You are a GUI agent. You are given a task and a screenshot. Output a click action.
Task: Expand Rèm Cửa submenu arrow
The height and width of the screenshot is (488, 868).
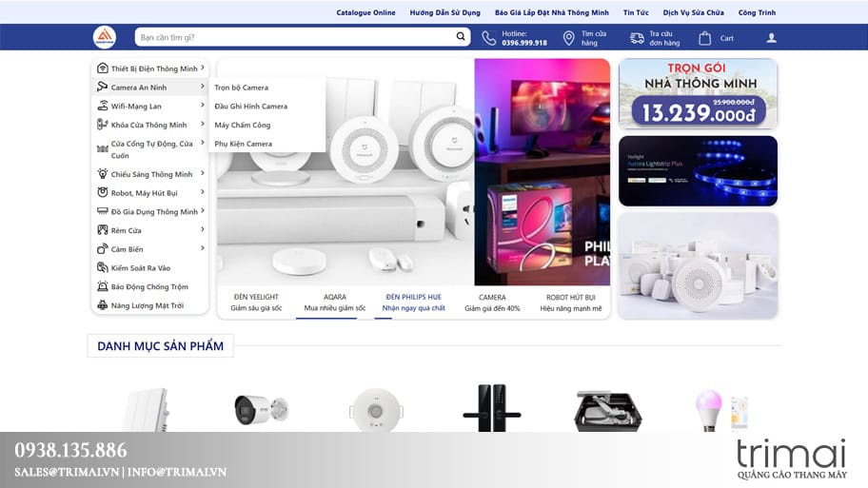coord(203,229)
